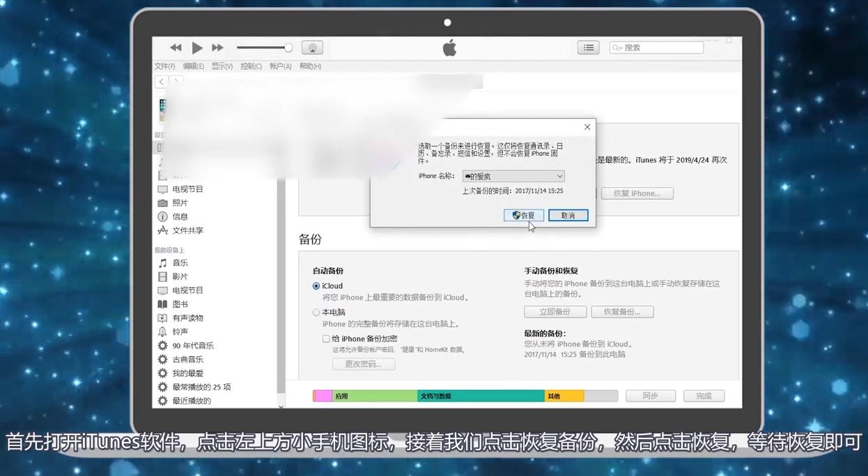Viewport: 868px width, 476px height.
Task: Click the 照片 camera icon
Action: 162,203
